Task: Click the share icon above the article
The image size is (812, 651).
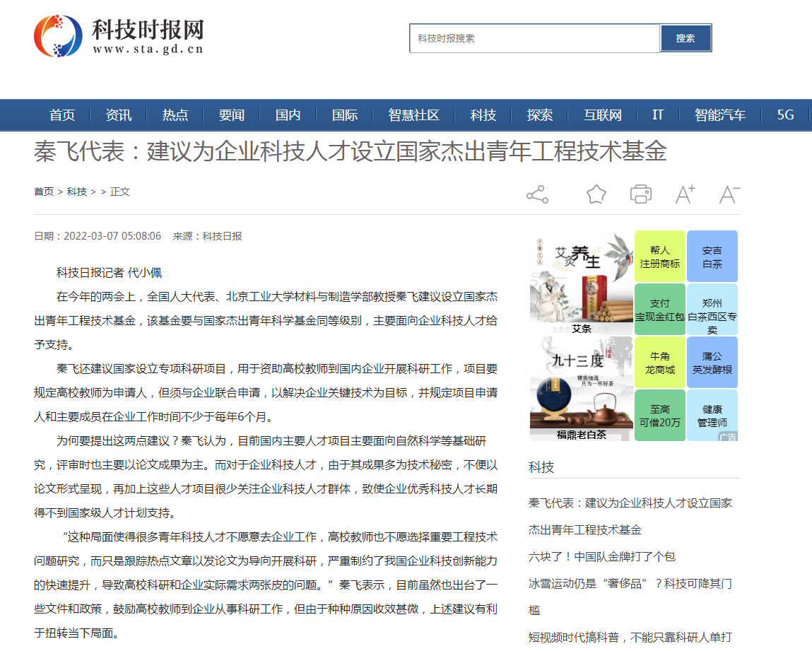Action: [537, 194]
